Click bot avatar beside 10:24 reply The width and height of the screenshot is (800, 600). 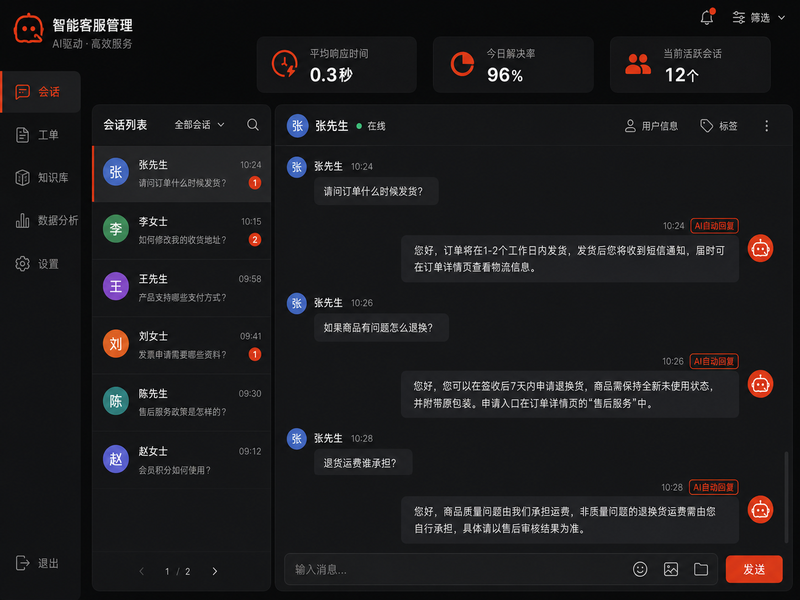click(760, 249)
